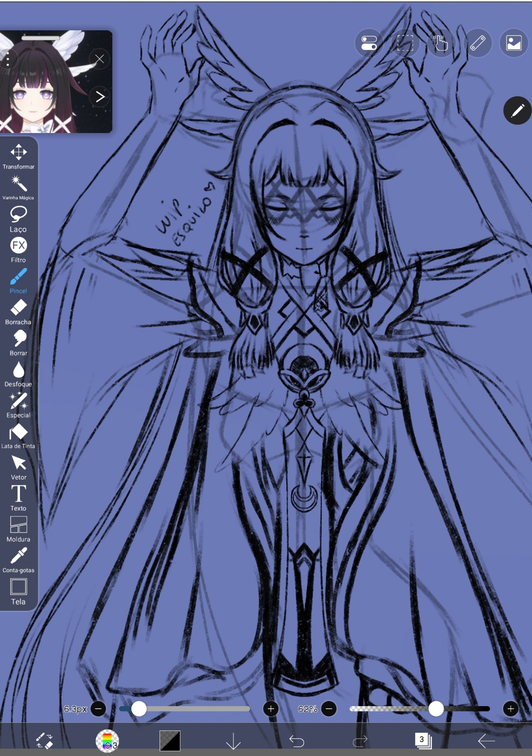
Task: Swap between brush and eraser
Action: tap(45, 741)
